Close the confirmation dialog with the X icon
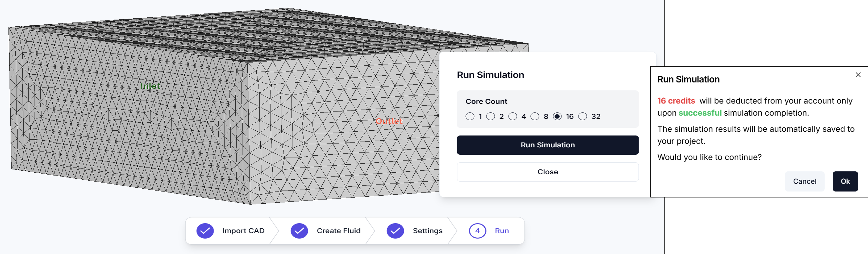Image resolution: width=868 pixels, height=254 pixels. point(858,75)
